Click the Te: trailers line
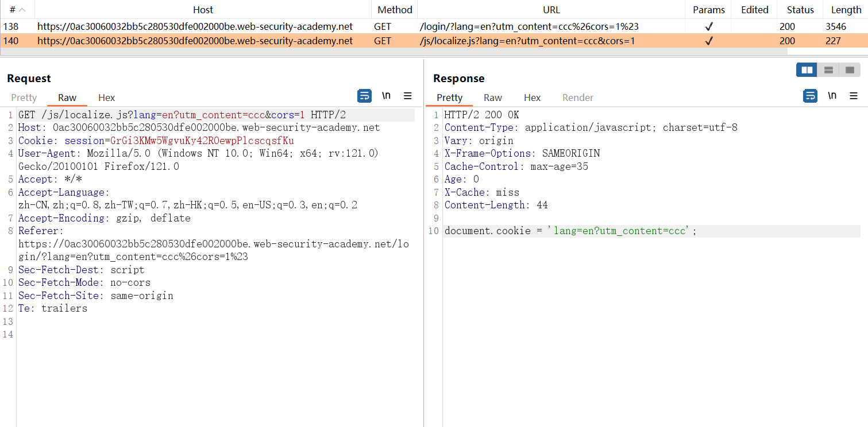This screenshot has width=868, height=427. (x=53, y=308)
